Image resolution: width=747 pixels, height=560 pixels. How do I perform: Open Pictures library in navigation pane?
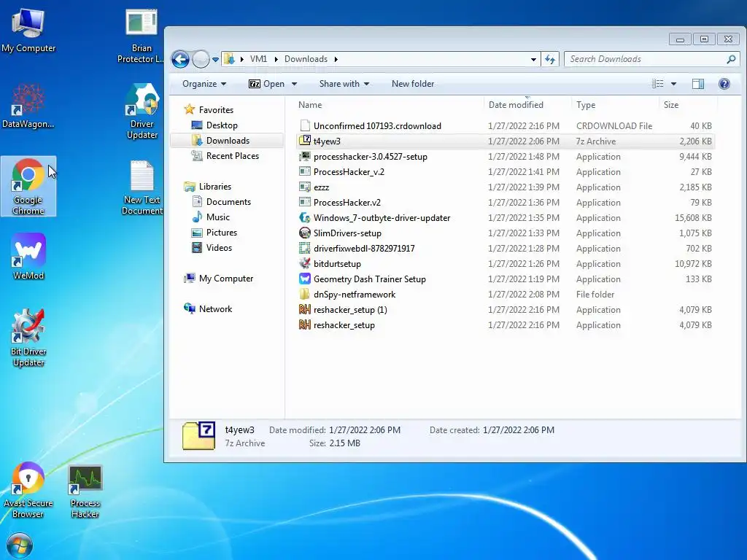click(x=222, y=233)
